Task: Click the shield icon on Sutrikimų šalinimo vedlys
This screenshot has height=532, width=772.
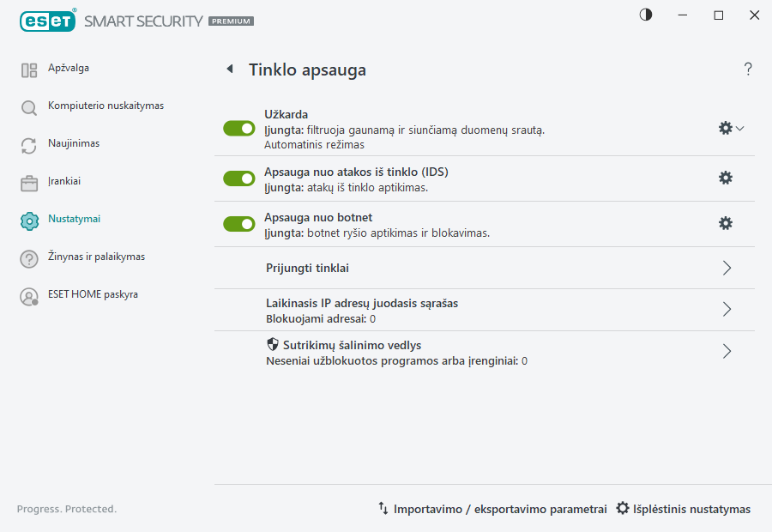Action: [x=273, y=344]
